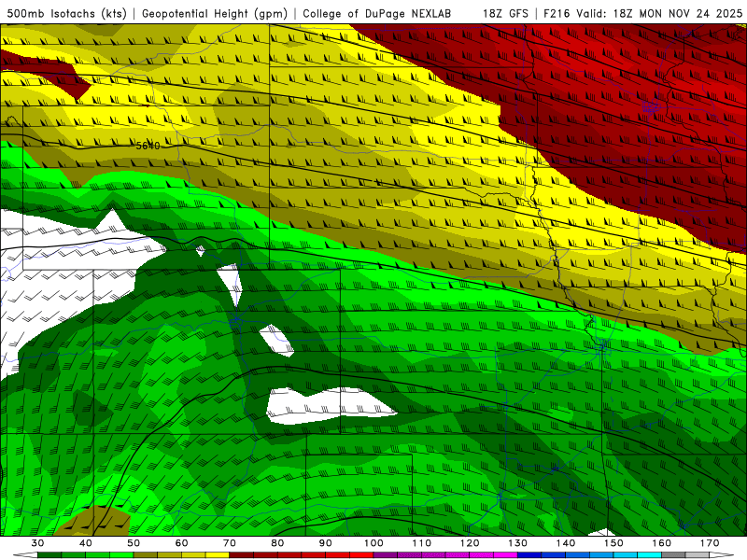Select the bright yellow 65-70 kt legend swatch
747x560 pixels.
click(218, 555)
